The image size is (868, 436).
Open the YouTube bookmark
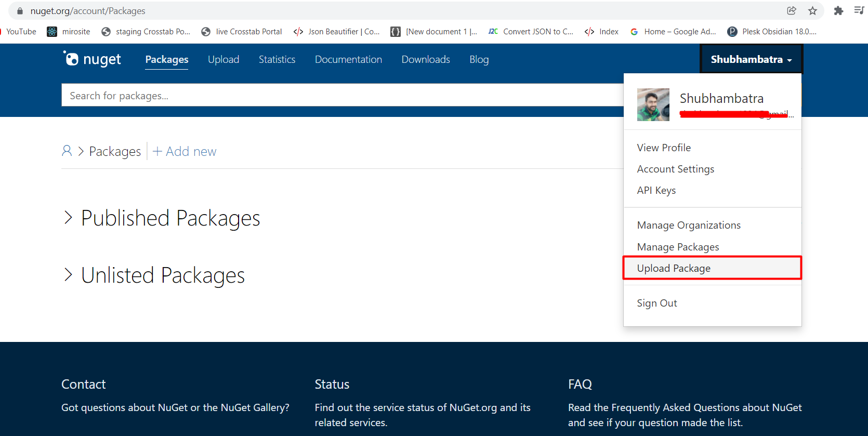pyautogui.click(x=19, y=32)
